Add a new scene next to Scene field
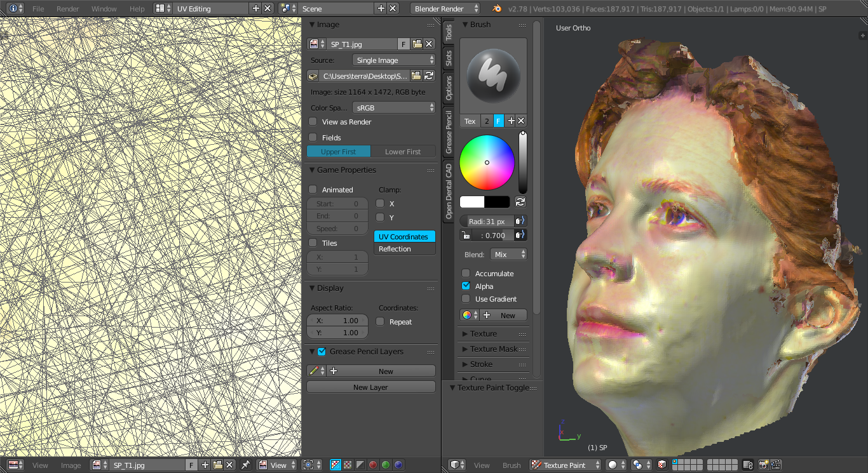This screenshot has width=868, height=473. (x=381, y=8)
